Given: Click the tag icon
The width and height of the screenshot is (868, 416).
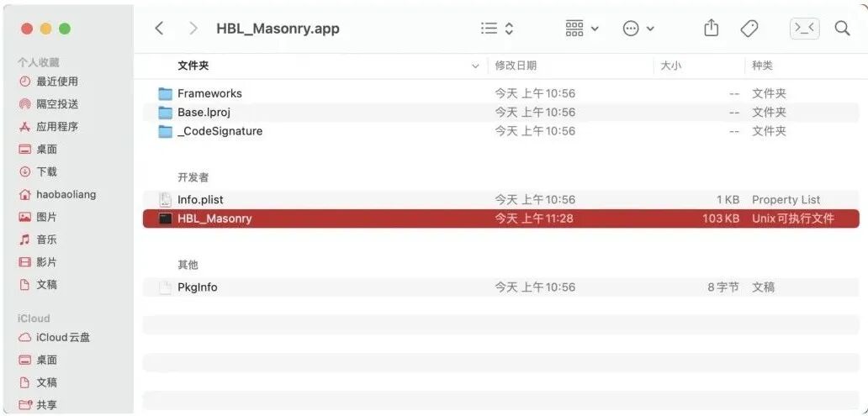Looking at the screenshot, I should point(749,29).
